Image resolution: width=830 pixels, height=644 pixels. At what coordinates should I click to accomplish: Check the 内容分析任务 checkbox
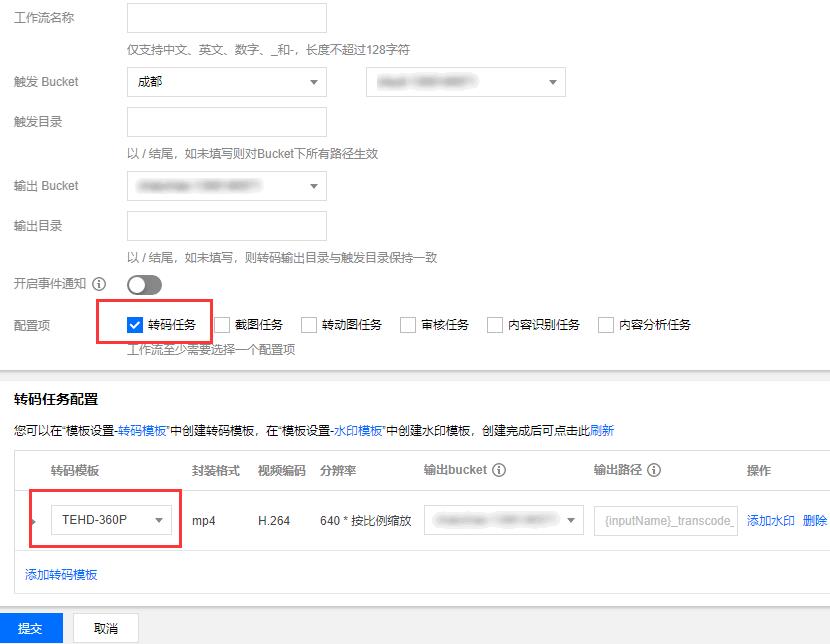coord(606,324)
